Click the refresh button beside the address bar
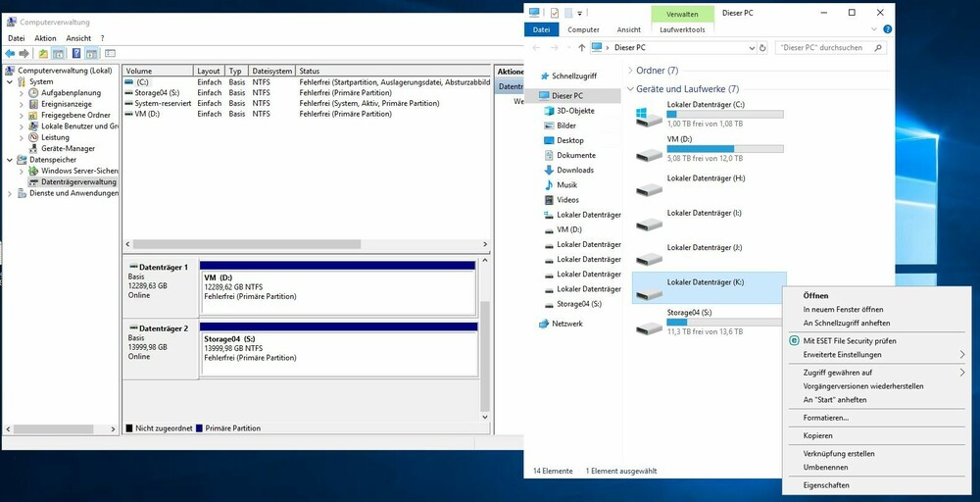 [x=762, y=47]
